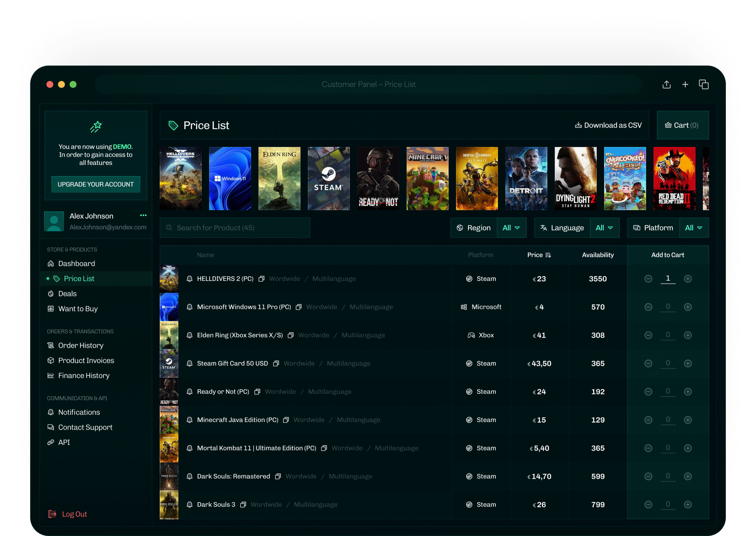Click the share icon in title bar
This screenshot has width=756, height=536.
(x=667, y=85)
